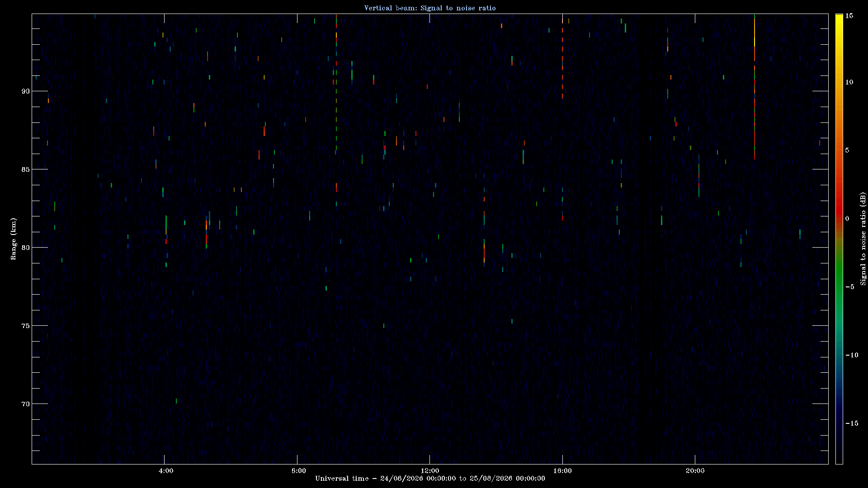Click the '80' range axis label
This screenshot has height=488, width=868.
click(x=25, y=248)
